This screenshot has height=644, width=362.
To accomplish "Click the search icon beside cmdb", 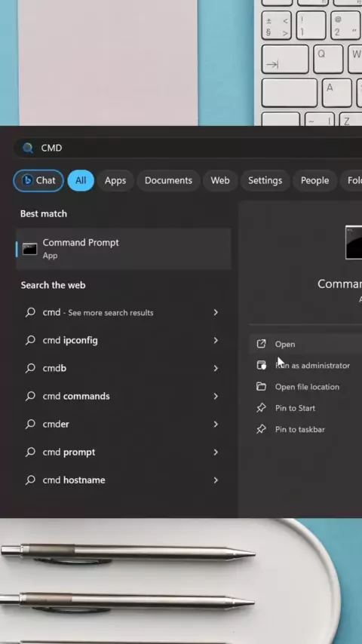I will coord(30,368).
